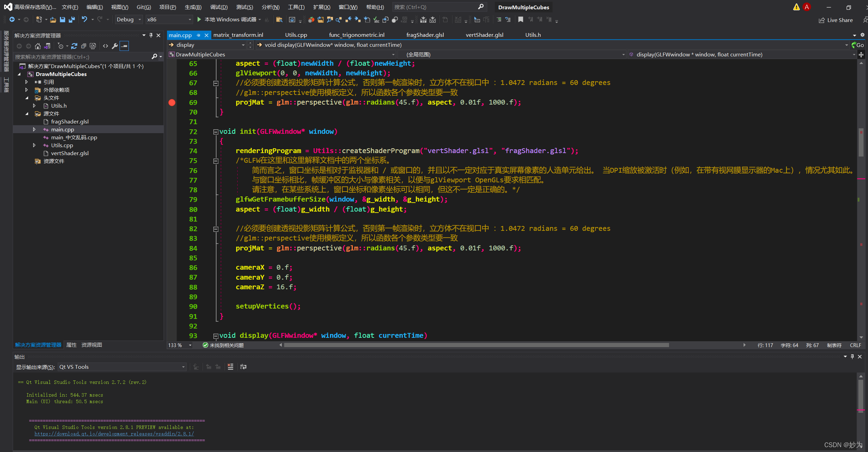Click the Output panel vertical scrollbar thumb
Image resolution: width=868 pixels, height=452 pixels.
pos(861,396)
